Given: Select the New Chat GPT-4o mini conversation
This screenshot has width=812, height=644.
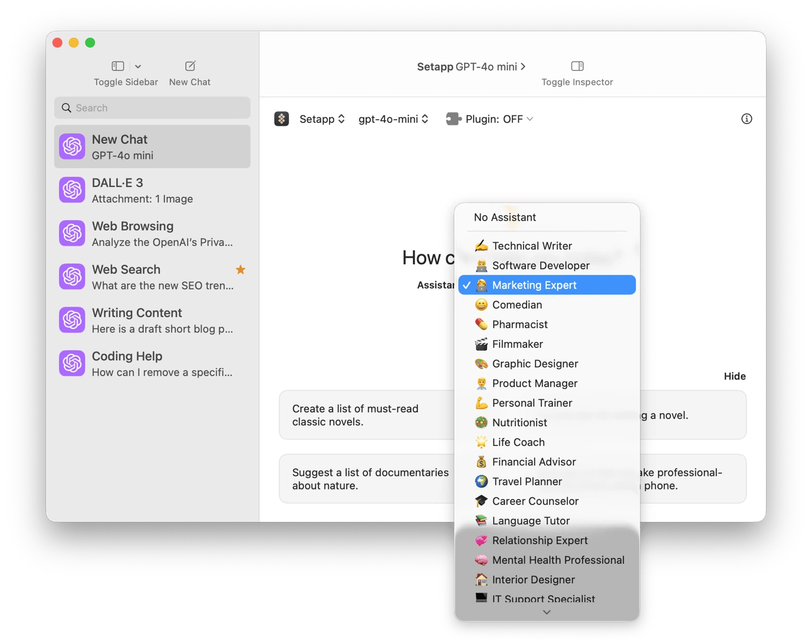Looking at the screenshot, I should (152, 147).
